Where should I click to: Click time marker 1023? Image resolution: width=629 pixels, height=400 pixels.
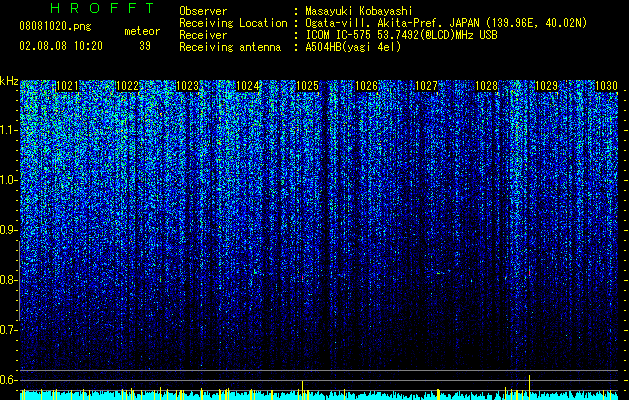(x=187, y=86)
